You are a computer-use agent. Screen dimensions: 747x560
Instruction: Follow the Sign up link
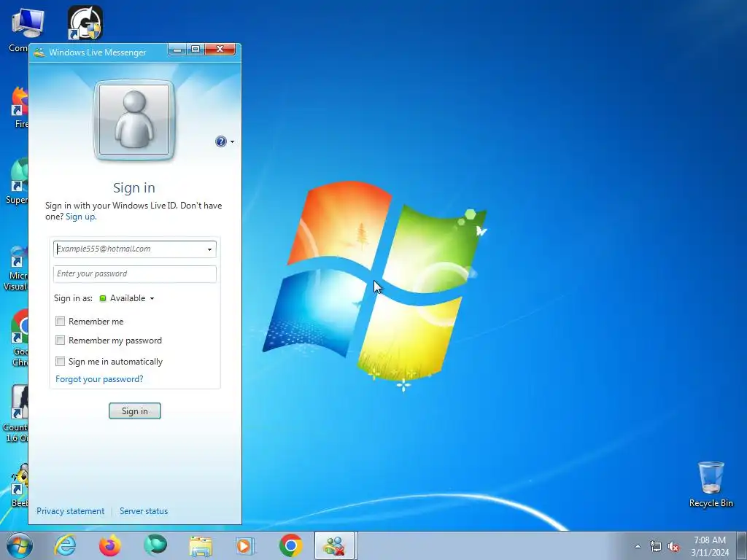[81, 217]
